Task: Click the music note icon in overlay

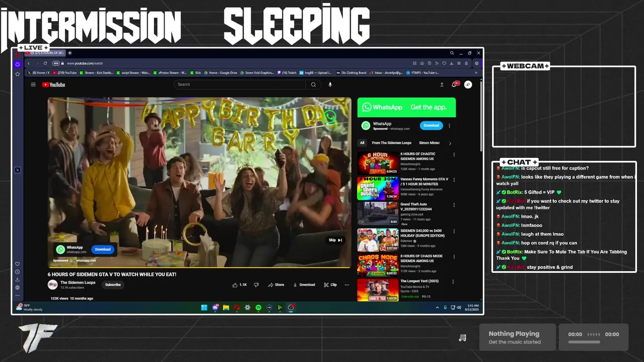Action: click(462, 338)
